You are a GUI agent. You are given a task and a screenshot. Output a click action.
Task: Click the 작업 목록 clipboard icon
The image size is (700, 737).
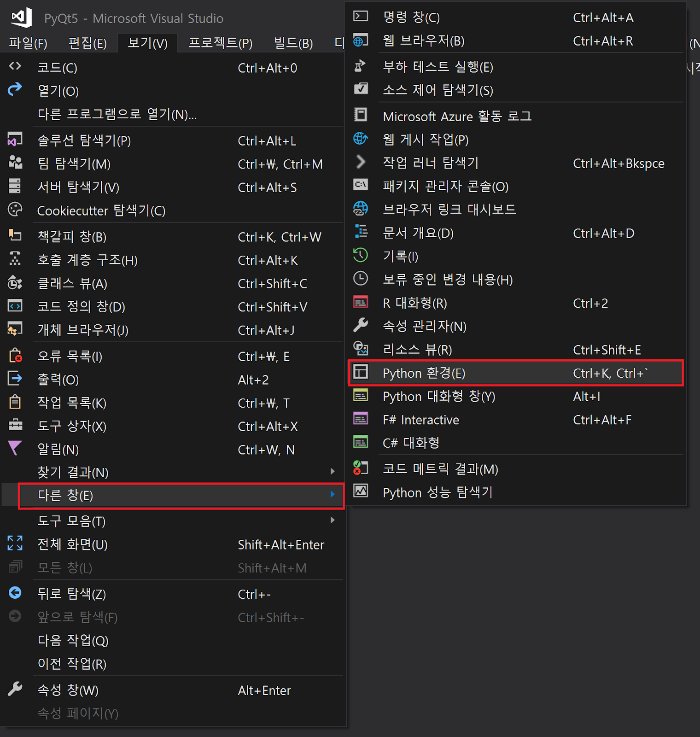[15, 402]
